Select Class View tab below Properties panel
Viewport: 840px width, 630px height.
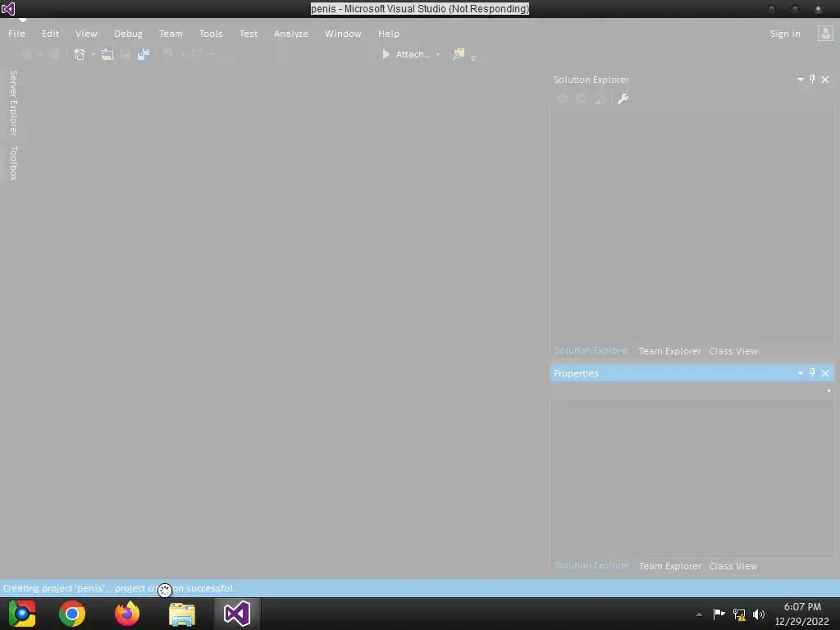coord(733,566)
